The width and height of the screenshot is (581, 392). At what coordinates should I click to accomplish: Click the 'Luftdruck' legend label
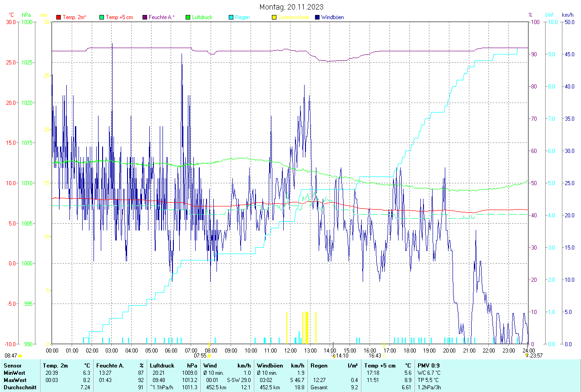click(202, 17)
